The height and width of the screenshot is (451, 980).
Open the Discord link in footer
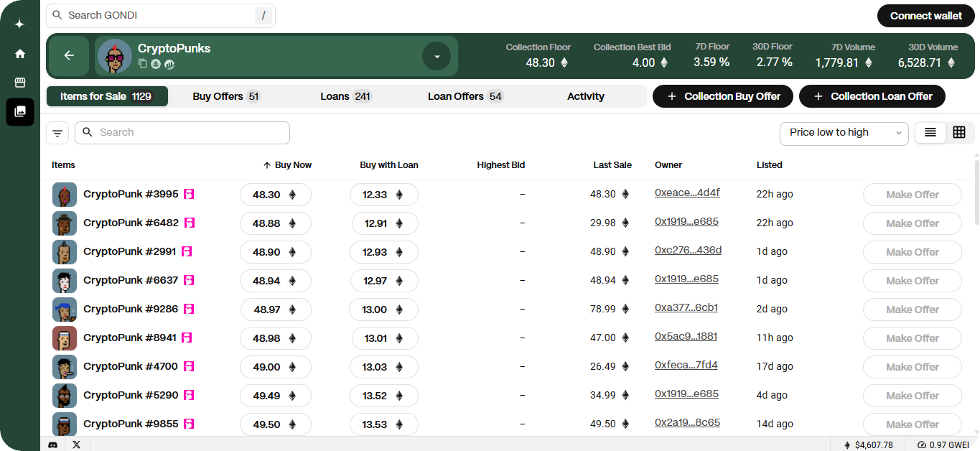point(52,445)
